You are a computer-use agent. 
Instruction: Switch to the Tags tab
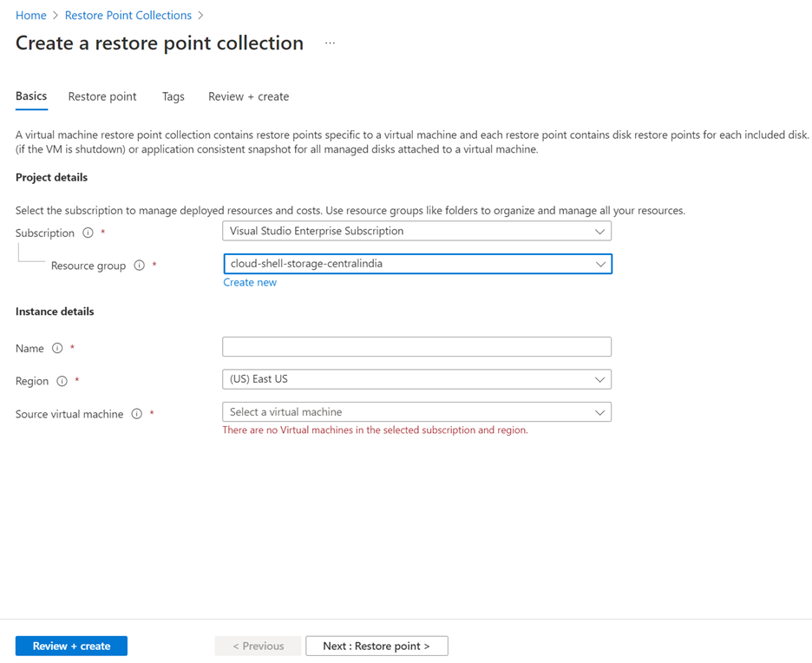(173, 96)
